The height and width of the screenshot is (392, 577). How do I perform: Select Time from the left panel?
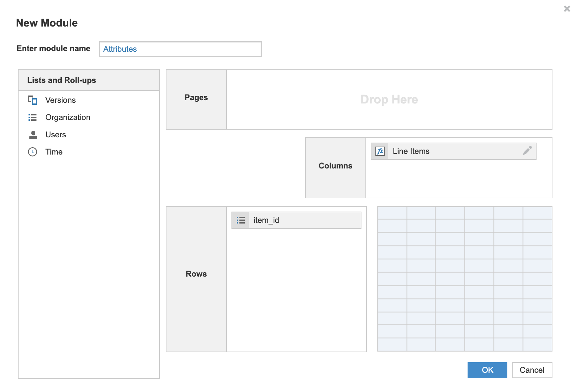(53, 152)
